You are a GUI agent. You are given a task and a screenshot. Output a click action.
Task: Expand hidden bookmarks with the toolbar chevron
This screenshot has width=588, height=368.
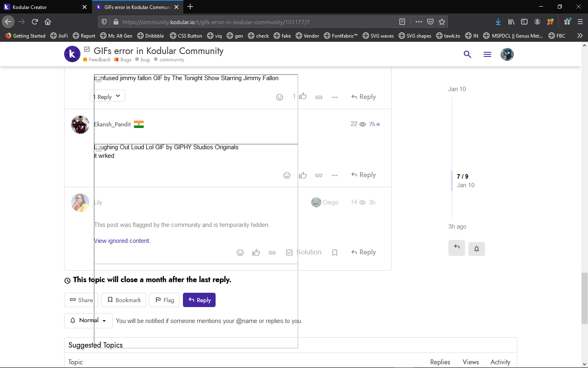pyautogui.click(x=580, y=36)
